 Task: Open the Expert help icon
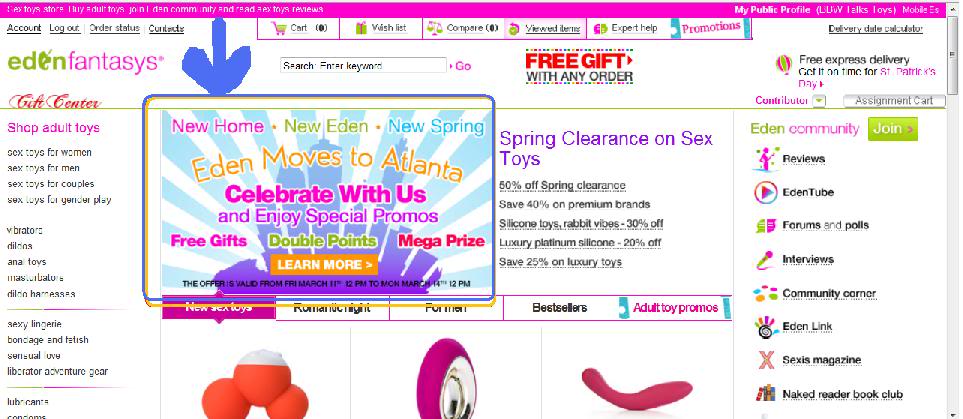(601, 28)
